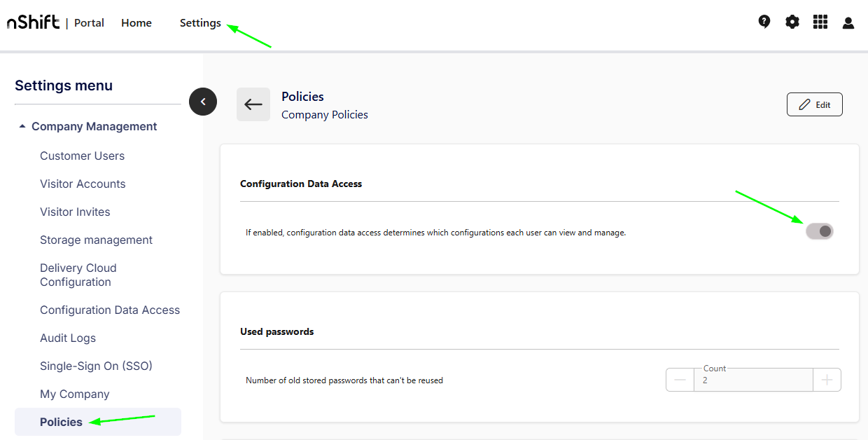Click the plus button on password Count
Viewport: 868px width, 440px height.
pyautogui.click(x=827, y=379)
